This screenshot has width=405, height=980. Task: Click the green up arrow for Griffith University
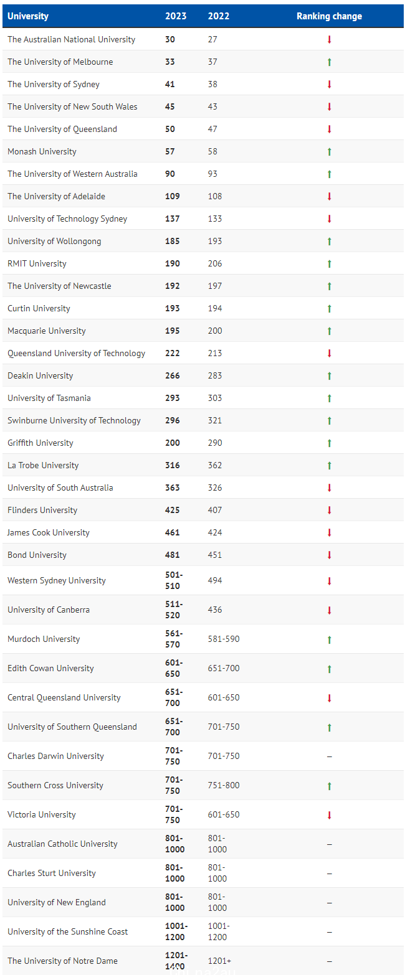coord(330,443)
